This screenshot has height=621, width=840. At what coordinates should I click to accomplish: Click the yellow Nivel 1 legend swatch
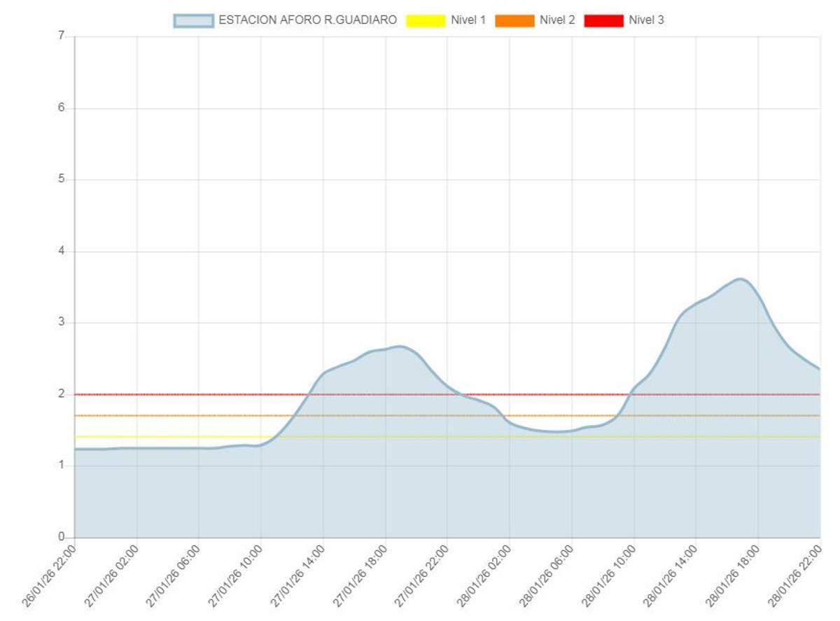click(426, 20)
